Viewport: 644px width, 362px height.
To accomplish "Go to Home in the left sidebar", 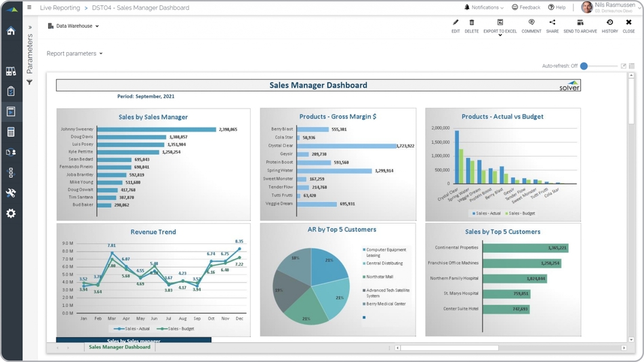I will [11, 31].
